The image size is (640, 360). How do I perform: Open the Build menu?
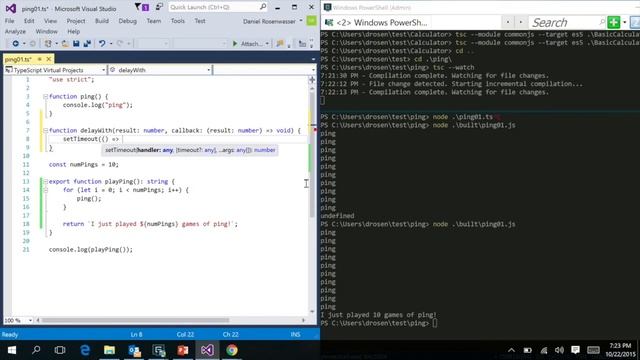pos(102,21)
